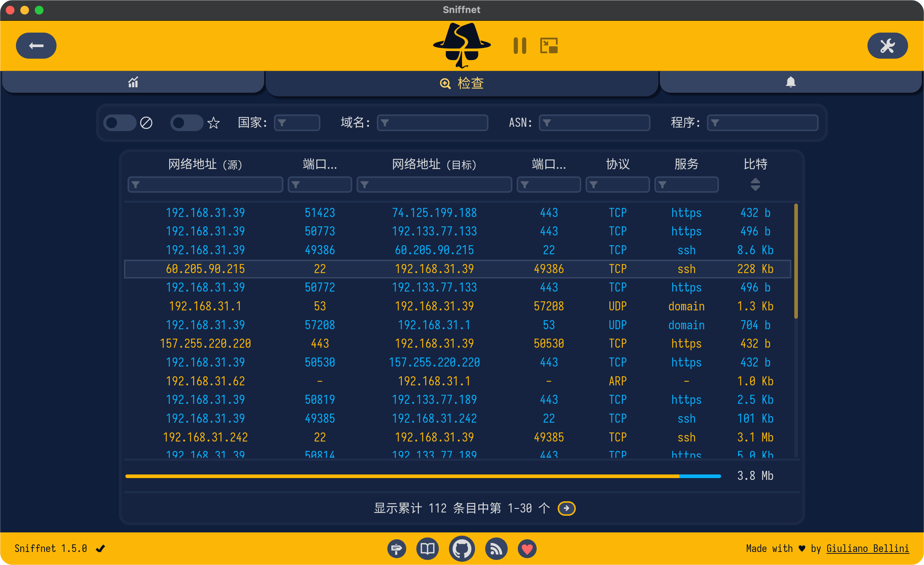Select ssh row showing 8.6 Kb
The width and height of the screenshot is (924, 565).
458,250
